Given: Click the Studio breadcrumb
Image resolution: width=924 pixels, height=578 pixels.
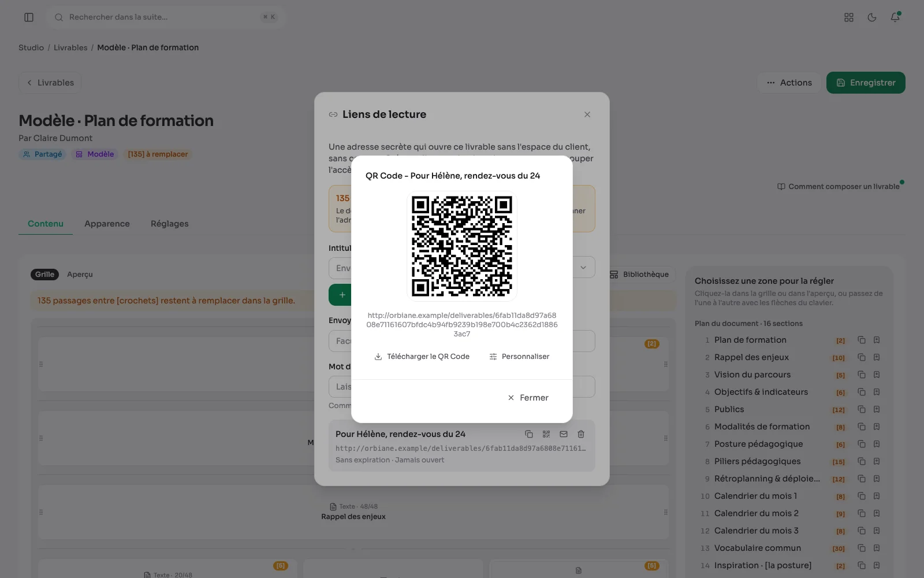Looking at the screenshot, I should (31, 47).
